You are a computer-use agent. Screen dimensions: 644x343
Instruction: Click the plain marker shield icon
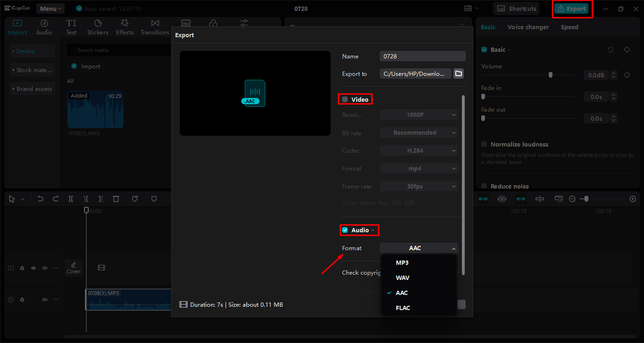click(x=154, y=199)
